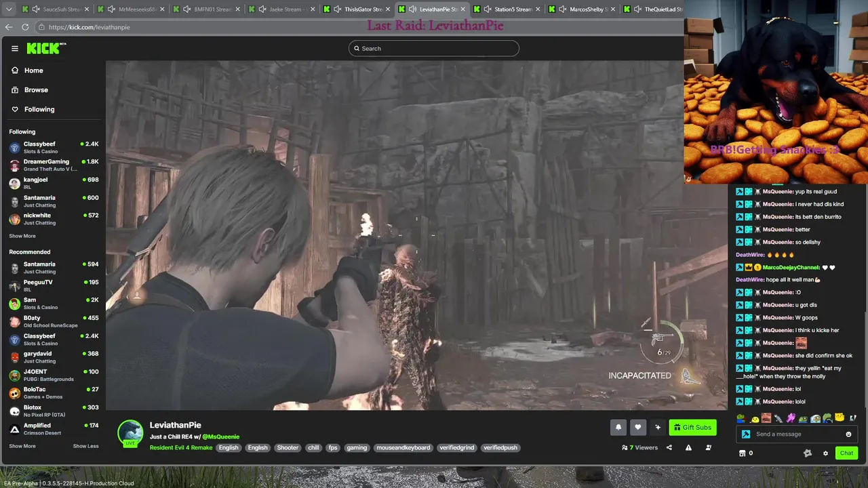
Task: Focus the Send a message field
Action: tap(797, 434)
